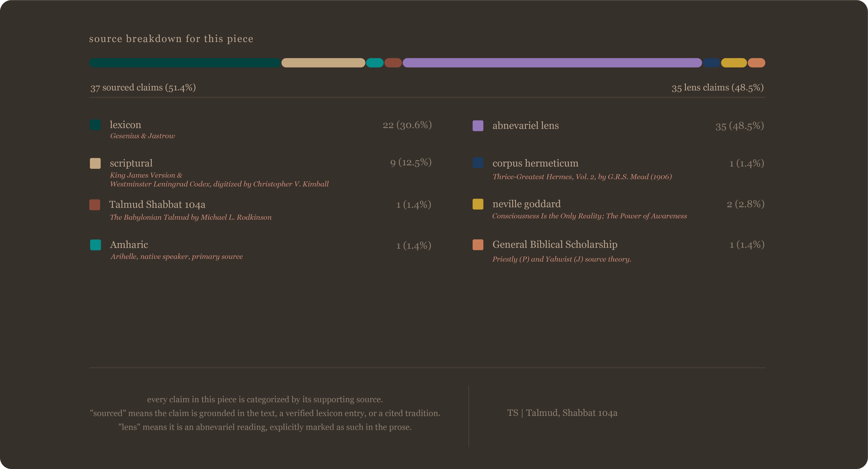Image resolution: width=868 pixels, height=469 pixels.
Task: Click the 'TS | Talmud, Shabbat 104a' abbreviation key
Action: tap(562, 413)
